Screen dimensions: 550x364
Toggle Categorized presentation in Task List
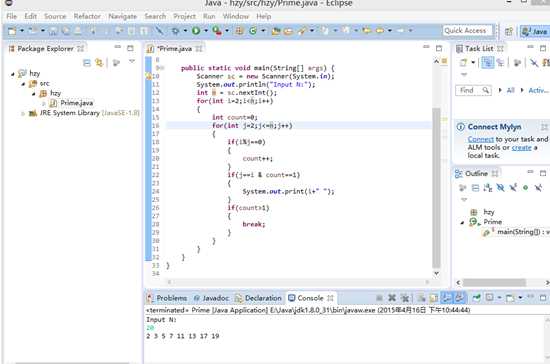pyautogui.click(x=488, y=63)
